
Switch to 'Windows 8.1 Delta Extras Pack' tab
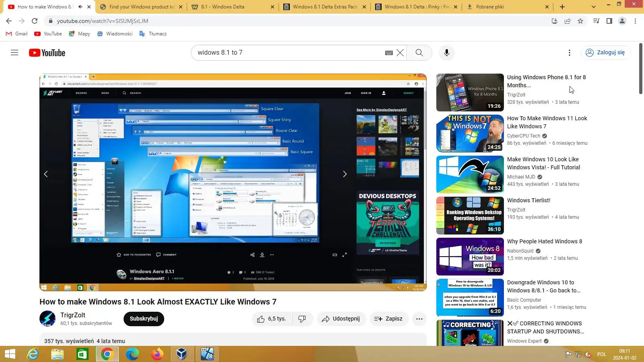[324, 7]
